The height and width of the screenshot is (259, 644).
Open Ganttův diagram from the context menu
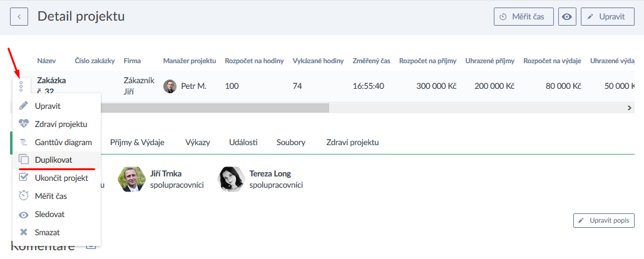tap(63, 142)
